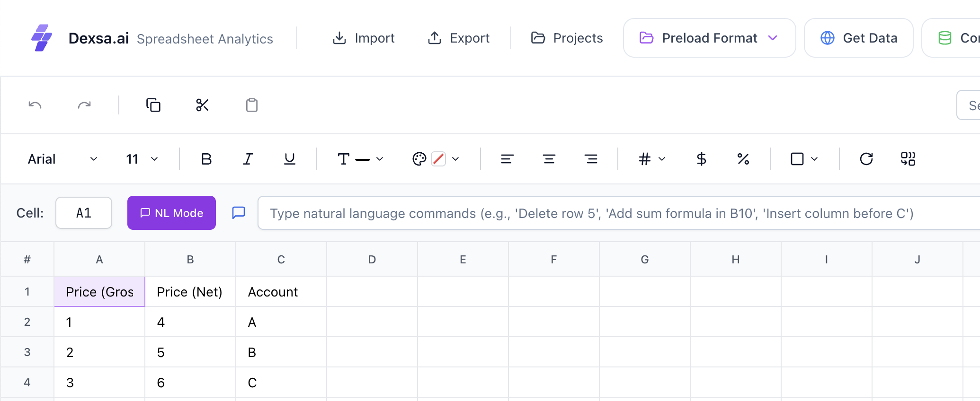Select the 'Price (Net)' cell
Viewport: 980px width, 401px height.
(190, 292)
